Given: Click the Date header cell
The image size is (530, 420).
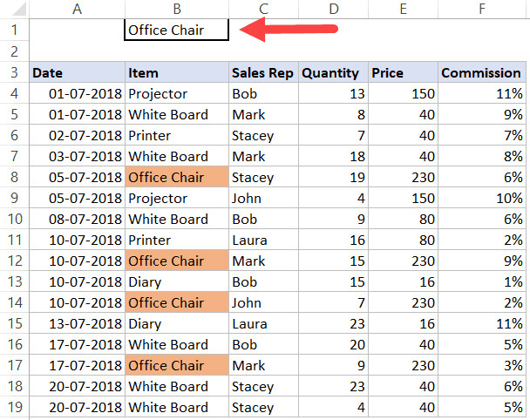Looking at the screenshot, I should click(x=77, y=72).
